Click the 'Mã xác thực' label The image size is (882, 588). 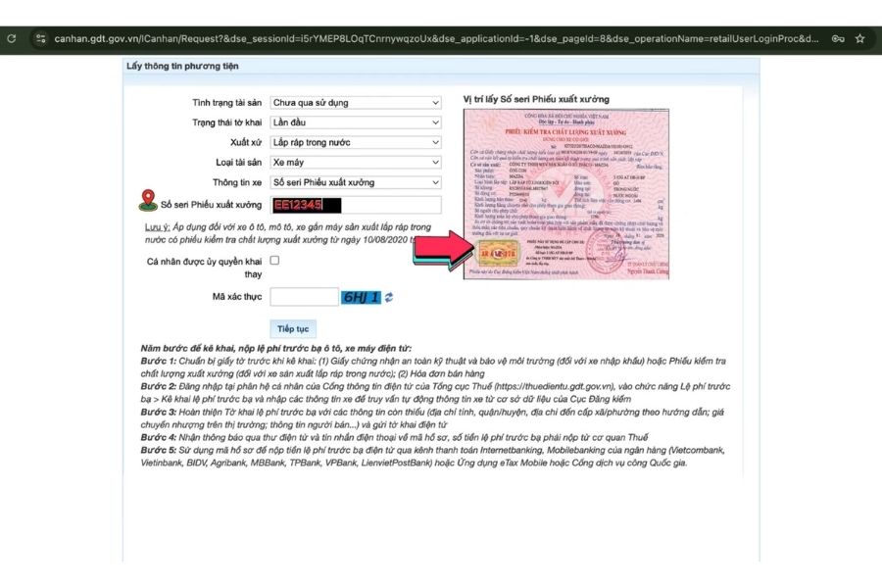point(237,297)
